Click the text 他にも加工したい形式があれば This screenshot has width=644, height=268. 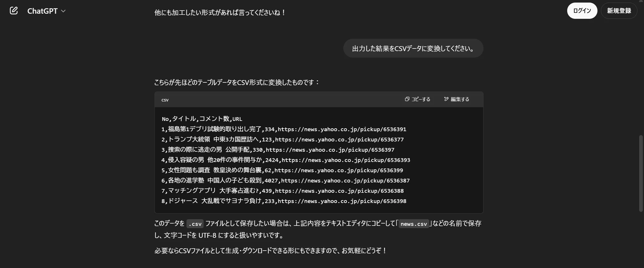click(x=220, y=13)
